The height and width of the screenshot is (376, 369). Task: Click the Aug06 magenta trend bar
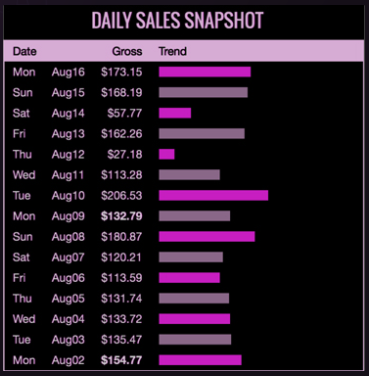[x=189, y=278]
